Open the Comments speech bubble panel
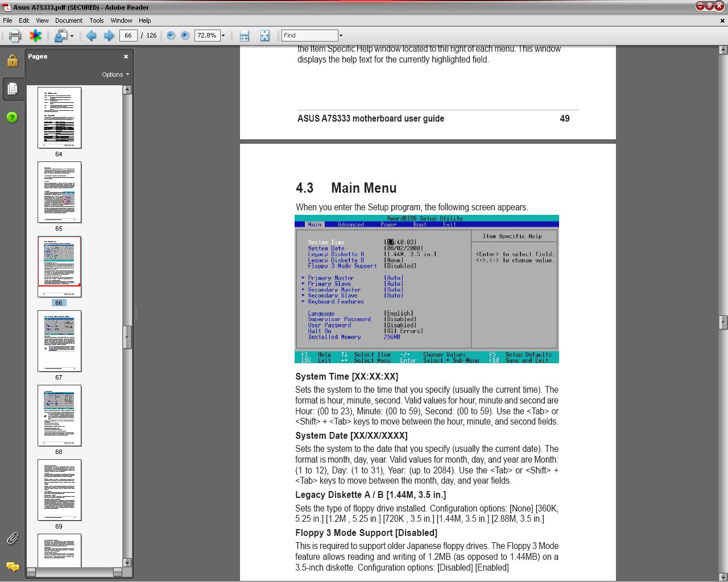Screen dimensions: 728x582 [12, 567]
